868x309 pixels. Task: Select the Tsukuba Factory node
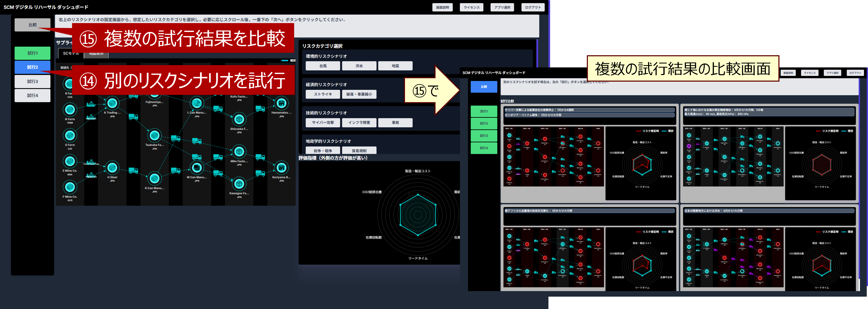(154, 135)
